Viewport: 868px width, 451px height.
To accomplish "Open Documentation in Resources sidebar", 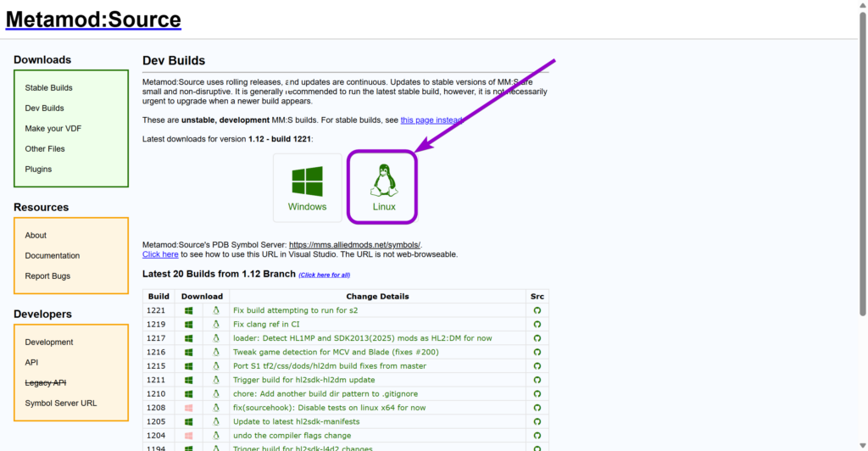I will click(x=52, y=256).
